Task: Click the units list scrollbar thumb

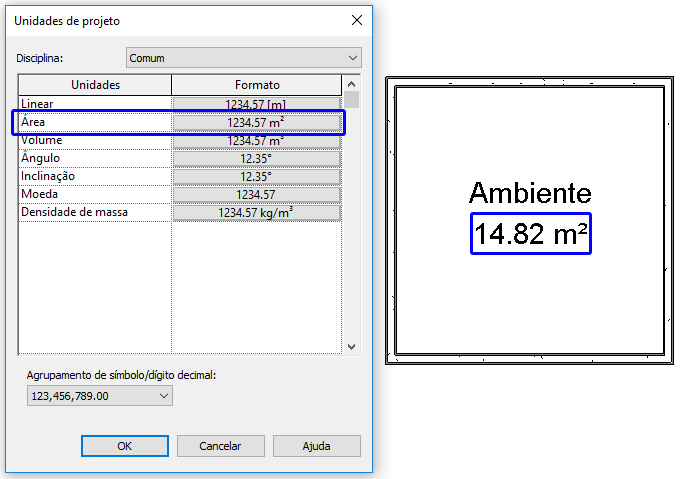Action: click(x=352, y=99)
